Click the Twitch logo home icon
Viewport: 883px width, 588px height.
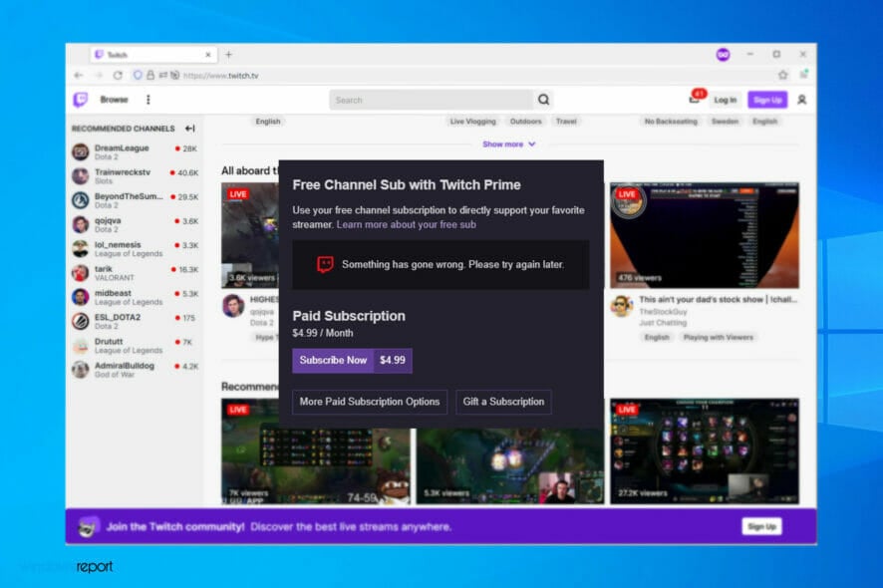pos(81,100)
